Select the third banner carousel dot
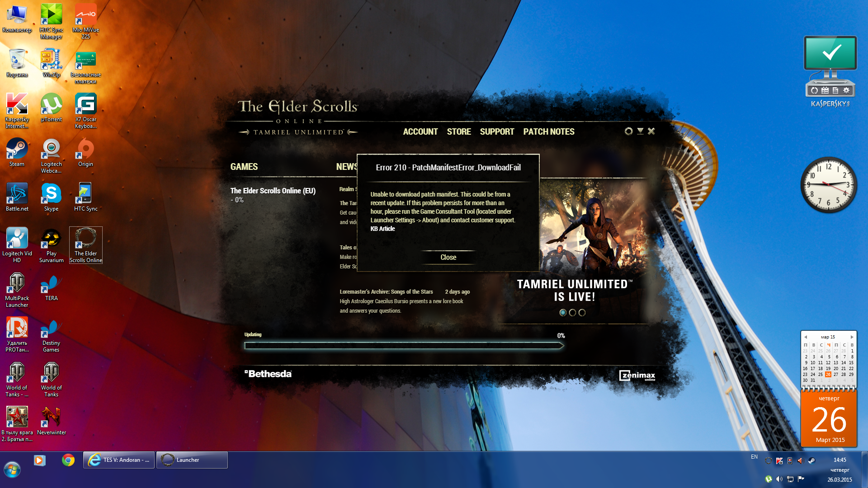Image resolution: width=868 pixels, height=488 pixels. point(582,313)
